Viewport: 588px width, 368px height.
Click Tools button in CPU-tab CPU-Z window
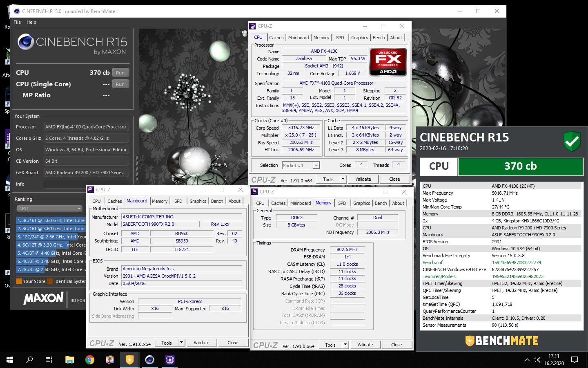[x=328, y=179]
